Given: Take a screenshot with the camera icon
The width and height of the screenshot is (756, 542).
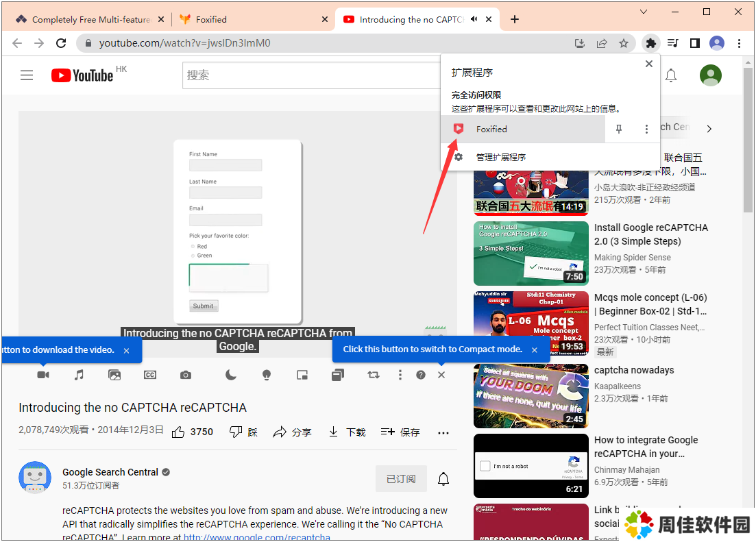Looking at the screenshot, I should (186, 375).
